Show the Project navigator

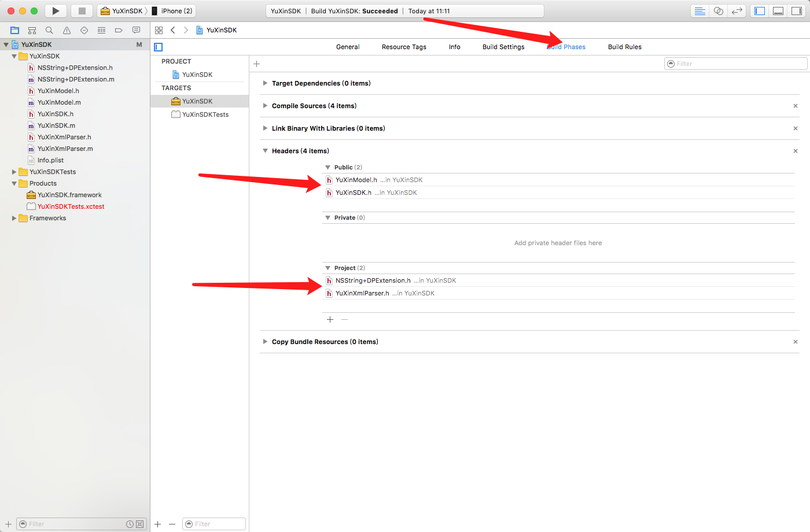(x=15, y=30)
